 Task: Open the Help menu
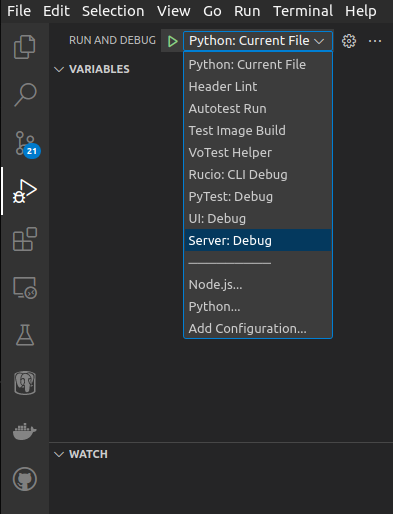(x=361, y=11)
